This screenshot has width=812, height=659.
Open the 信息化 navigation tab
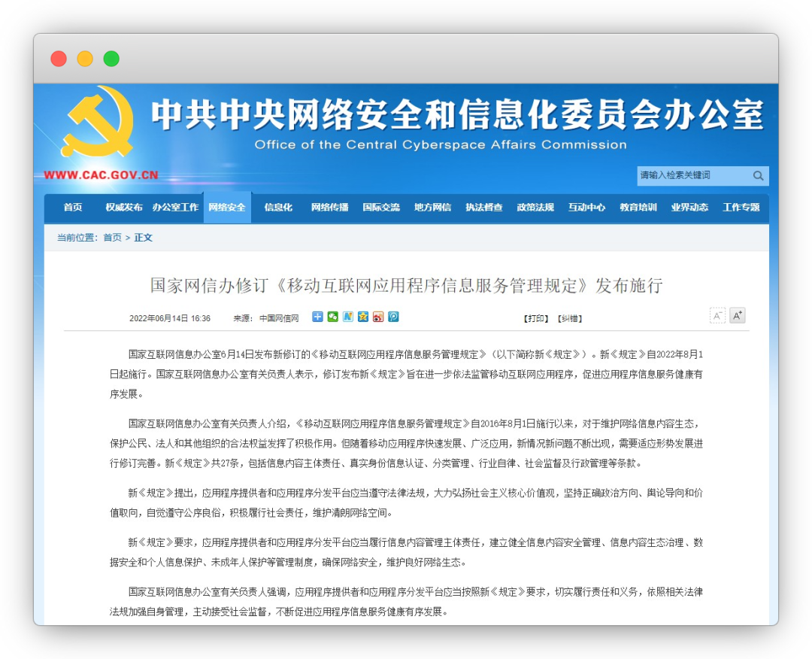tap(278, 207)
